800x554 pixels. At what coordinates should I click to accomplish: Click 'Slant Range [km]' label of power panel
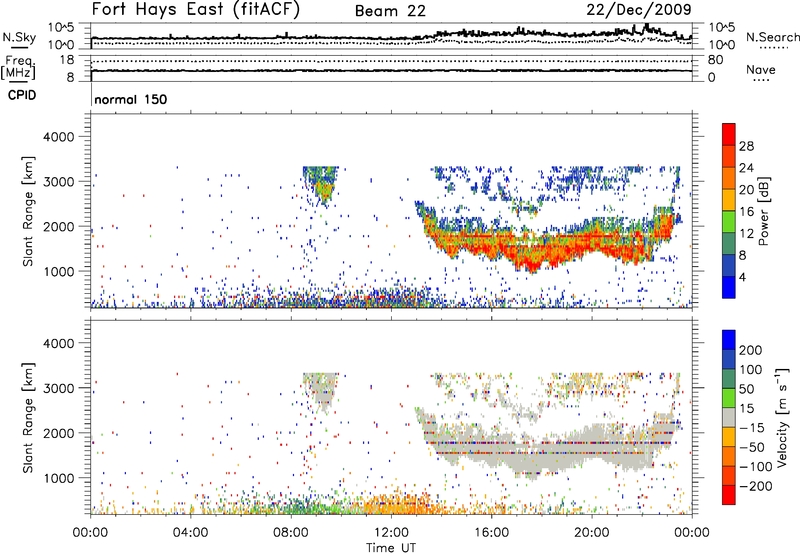tap(29, 211)
